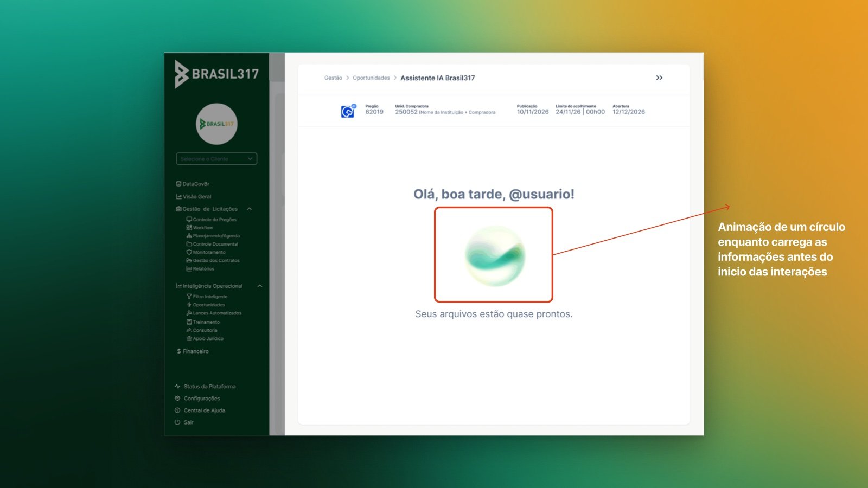This screenshot has height=488, width=868.
Task: Click the Pregão number 62019
Action: click(x=374, y=112)
